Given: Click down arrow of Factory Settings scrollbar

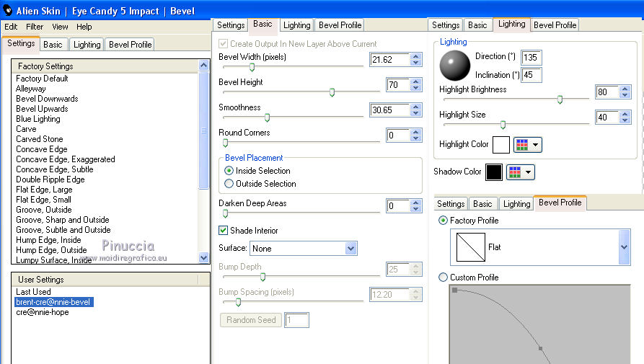Looking at the screenshot, I should coord(203,258).
